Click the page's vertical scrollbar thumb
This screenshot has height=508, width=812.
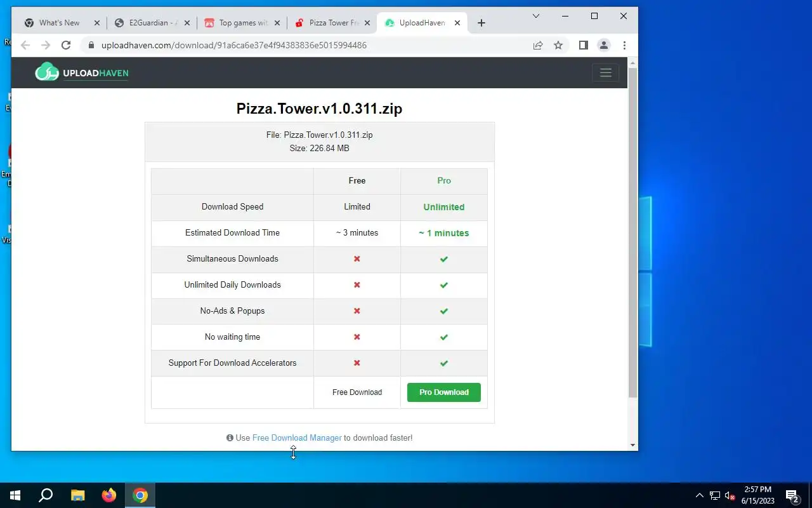[632, 232]
